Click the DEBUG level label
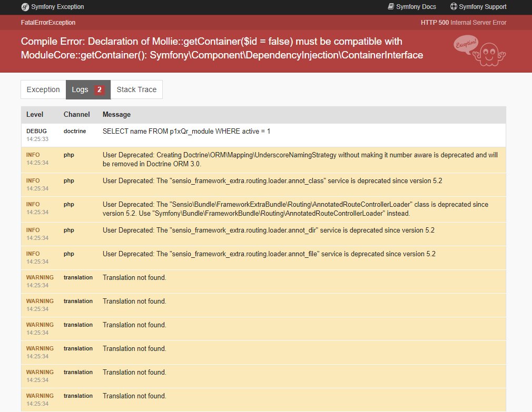Screen dimensions: 532x412 point(37,131)
